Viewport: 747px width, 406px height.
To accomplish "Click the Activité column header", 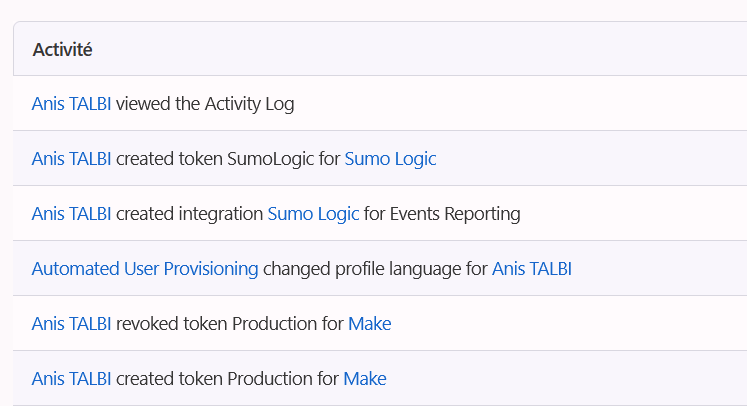I will (x=62, y=49).
